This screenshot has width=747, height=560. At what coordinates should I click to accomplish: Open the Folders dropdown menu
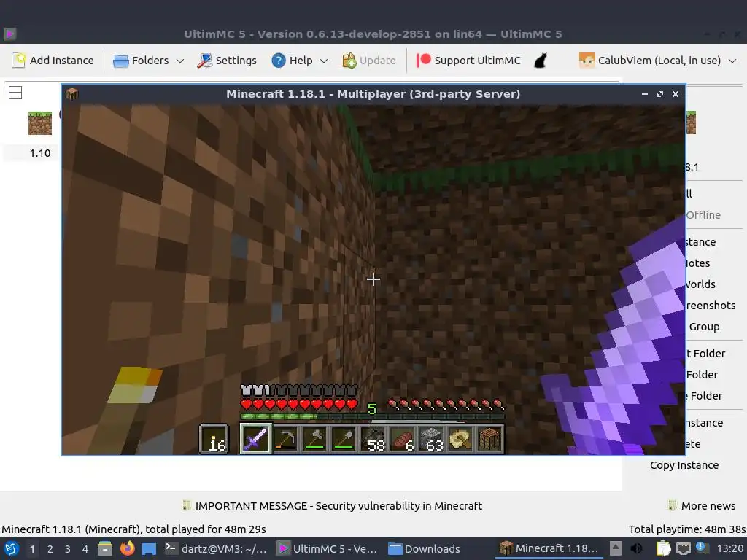pos(148,61)
